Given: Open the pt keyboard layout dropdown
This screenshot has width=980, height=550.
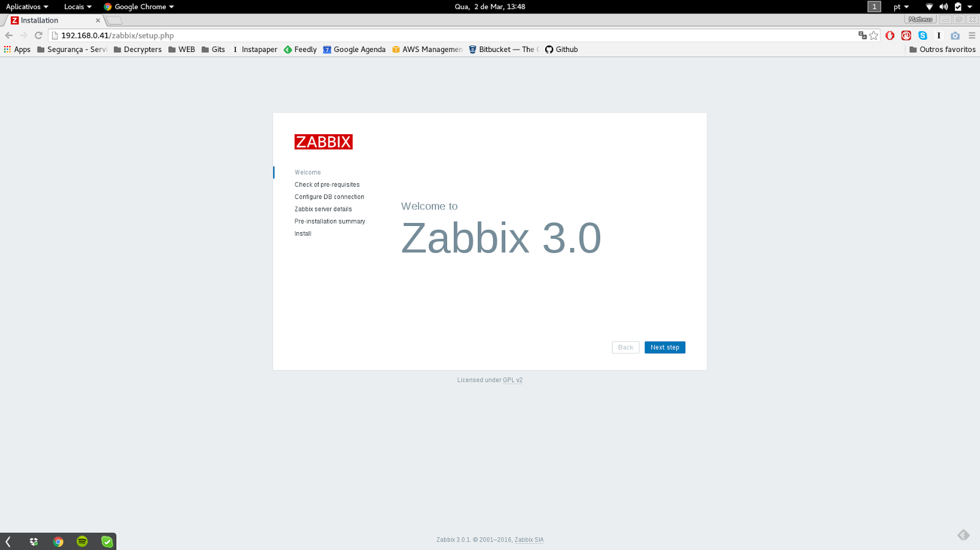Looking at the screenshot, I should (x=901, y=7).
